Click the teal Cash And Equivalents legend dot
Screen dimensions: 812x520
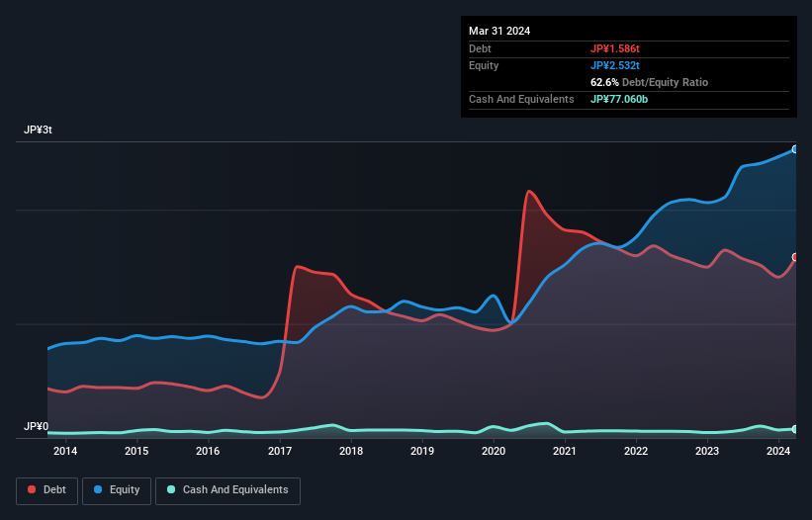tap(171, 489)
